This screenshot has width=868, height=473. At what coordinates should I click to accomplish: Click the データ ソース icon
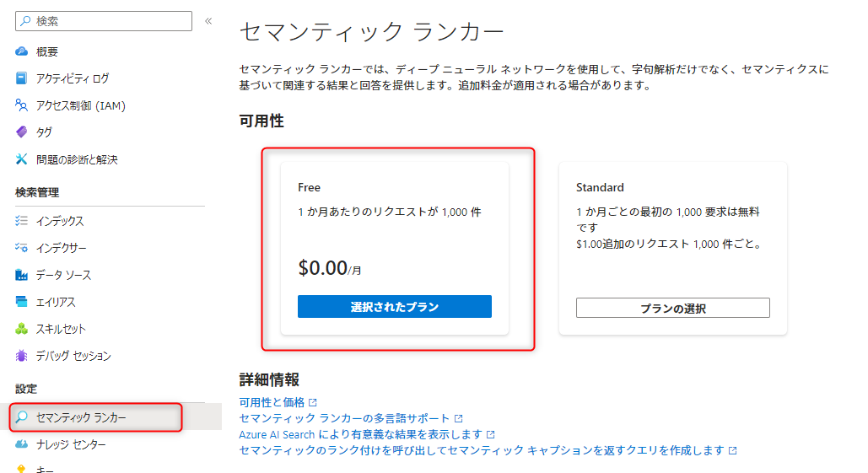point(22,274)
